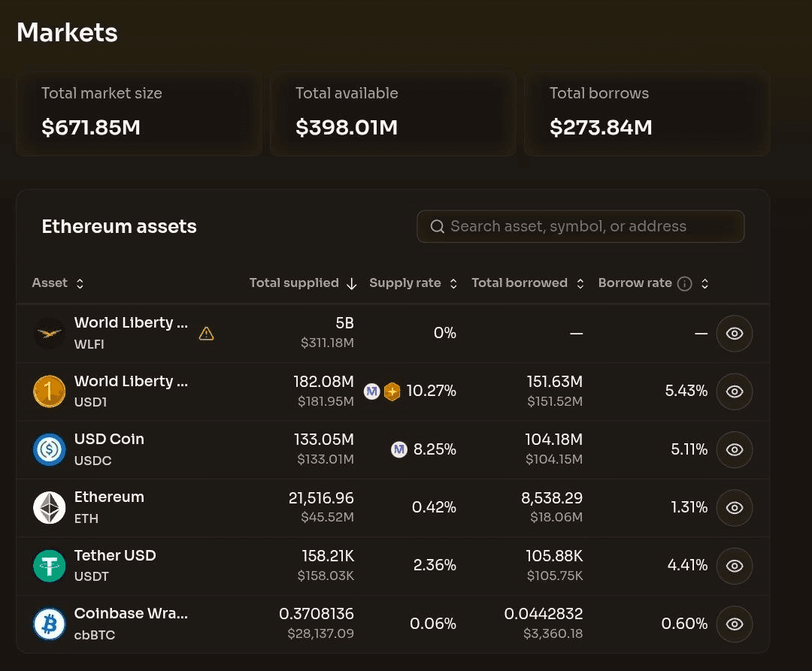
Task: Click the Total borrows $273.84M card
Action: point(647,113)
